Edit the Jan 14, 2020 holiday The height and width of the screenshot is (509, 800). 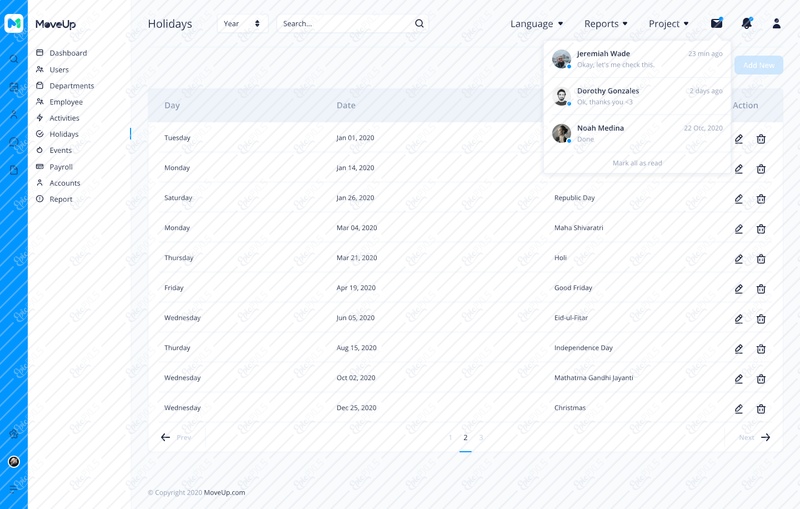coord(738,169)
